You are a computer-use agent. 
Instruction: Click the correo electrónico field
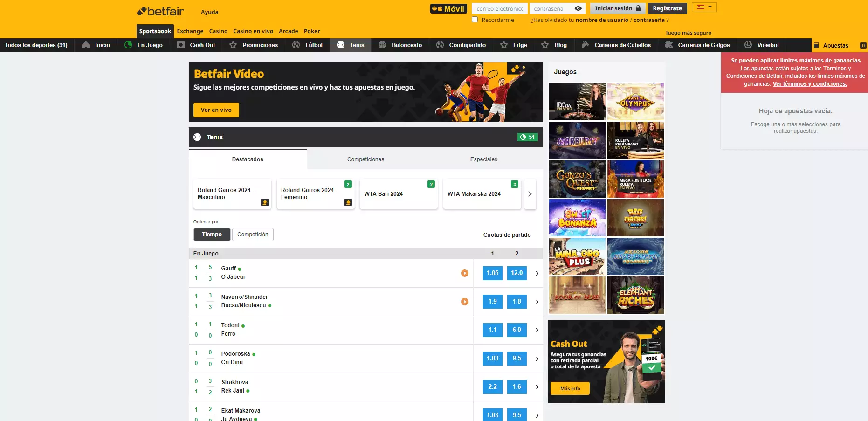[500, 8]
